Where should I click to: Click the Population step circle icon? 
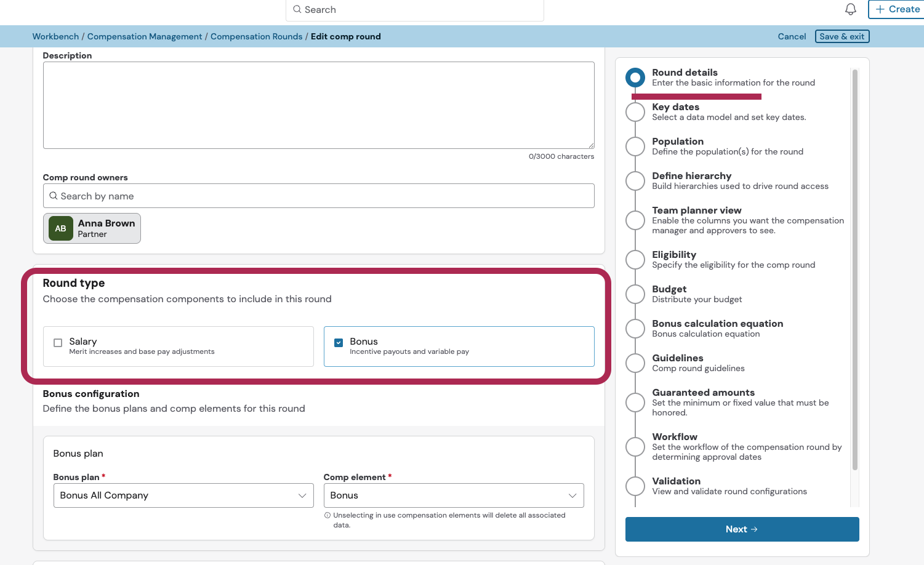click(x=635, y=146)
